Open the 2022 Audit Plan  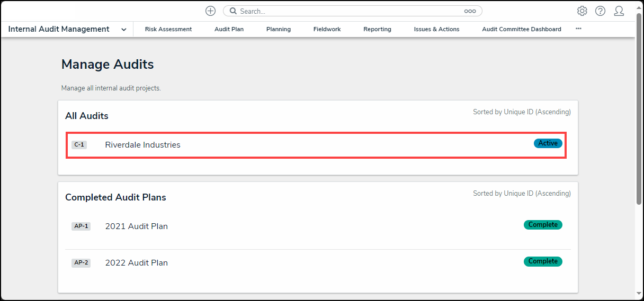pyautogui.click(x=137, y=263)
